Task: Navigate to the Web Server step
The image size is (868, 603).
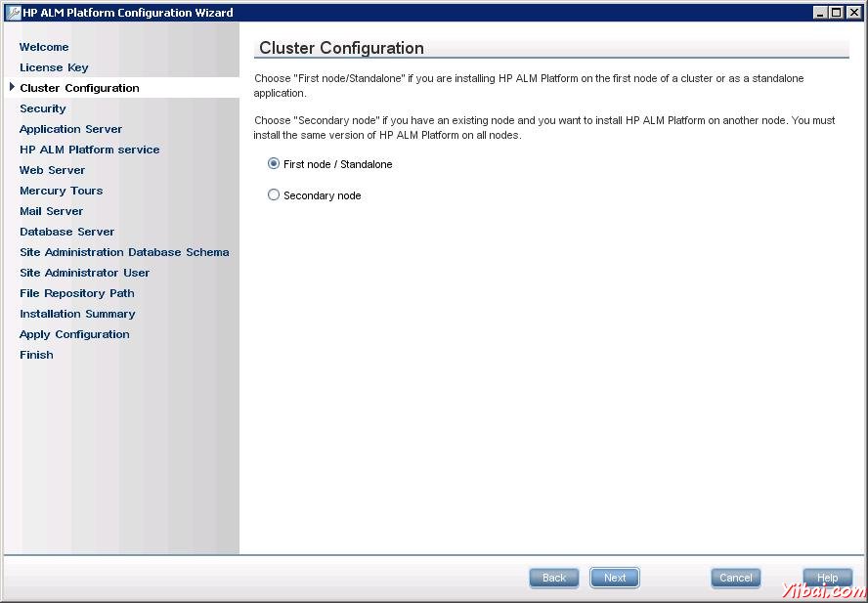Action: click(x=53, y=170)
